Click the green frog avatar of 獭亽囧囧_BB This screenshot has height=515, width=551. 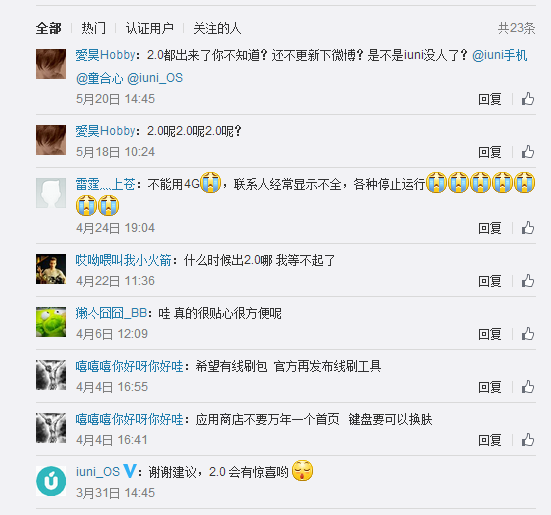pos(51,322)
